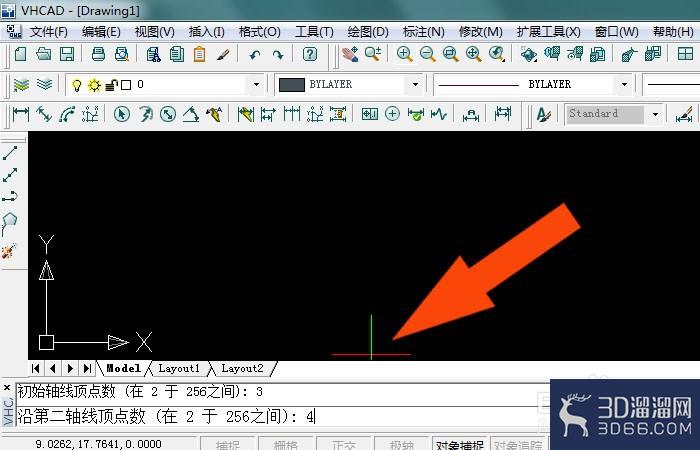Click the Zoom Out magnifier icon

(428, 54)
